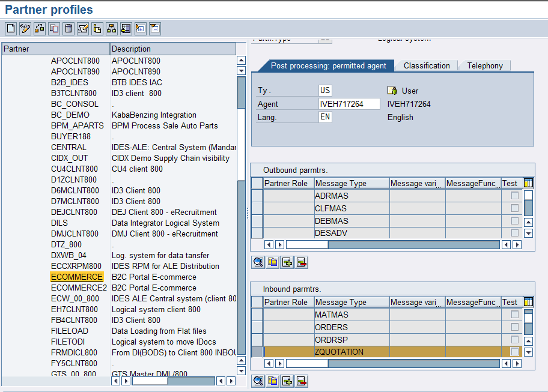Click scroll-up arrow of partner list

click(241, 60)
